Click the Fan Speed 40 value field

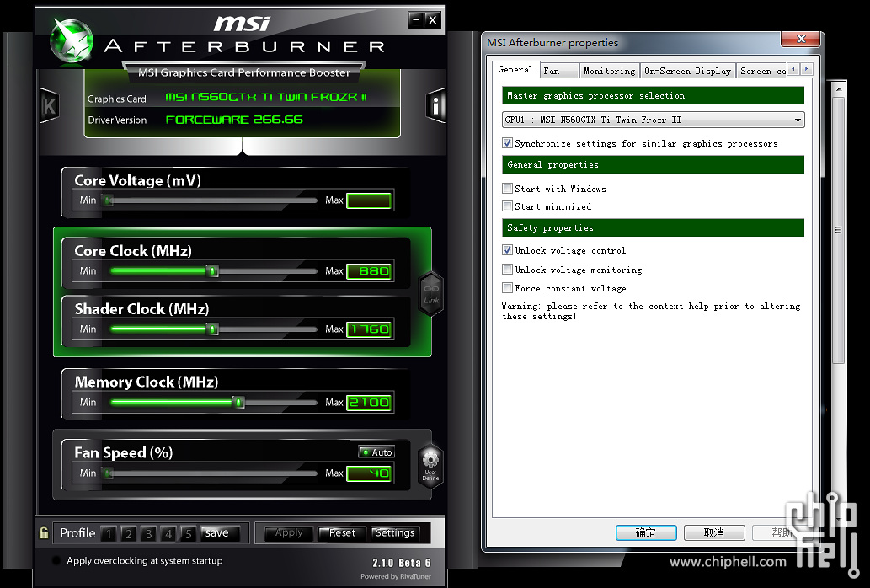tap(369, 473)
